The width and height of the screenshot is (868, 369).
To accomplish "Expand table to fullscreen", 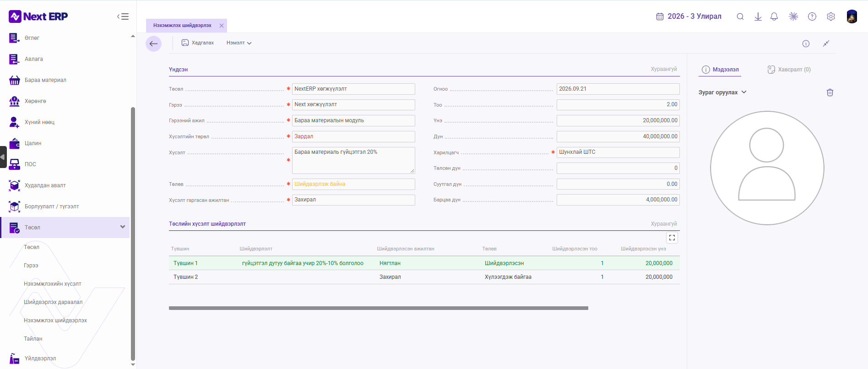I will pyautogui.click(x=672, y=238).
